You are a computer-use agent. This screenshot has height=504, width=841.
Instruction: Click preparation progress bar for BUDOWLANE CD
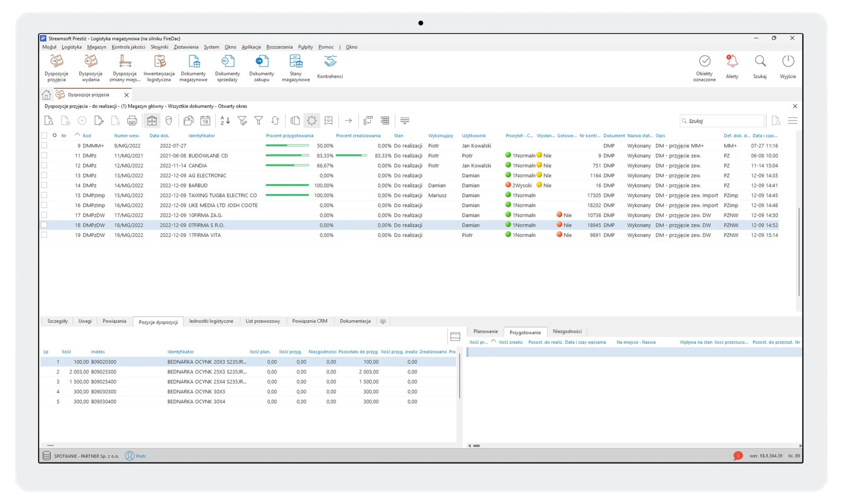tap(287, 156)
